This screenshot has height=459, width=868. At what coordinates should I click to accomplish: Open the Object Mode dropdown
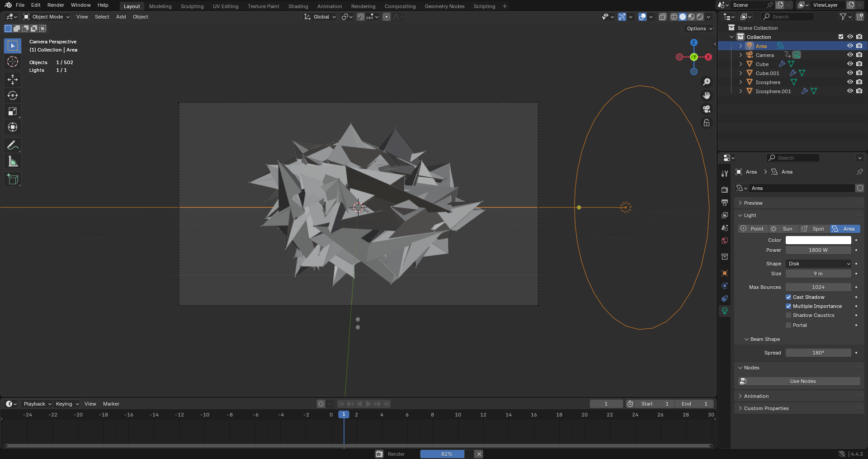47,17
